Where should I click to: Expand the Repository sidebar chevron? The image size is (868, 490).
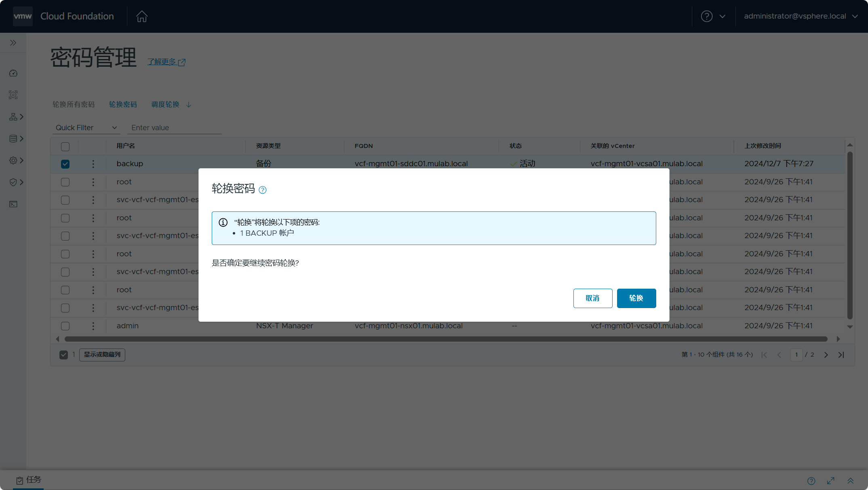[x=22, y=139]
